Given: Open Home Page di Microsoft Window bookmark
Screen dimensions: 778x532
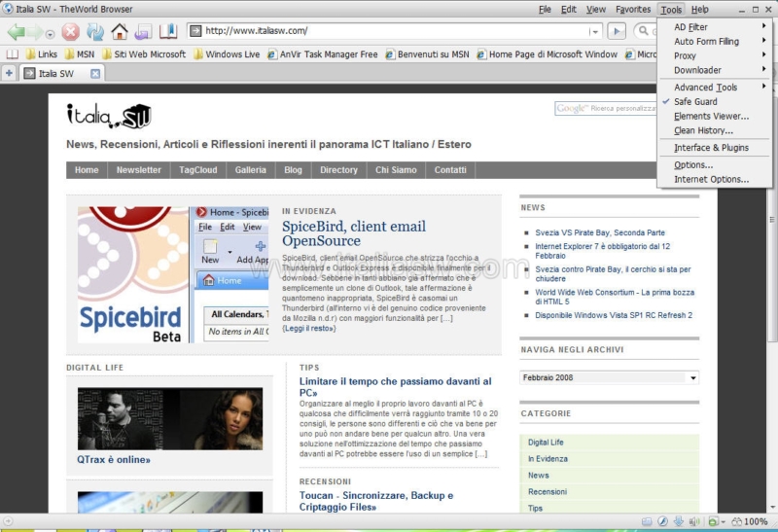Looking at the screenshot, I should coord(548,54).
